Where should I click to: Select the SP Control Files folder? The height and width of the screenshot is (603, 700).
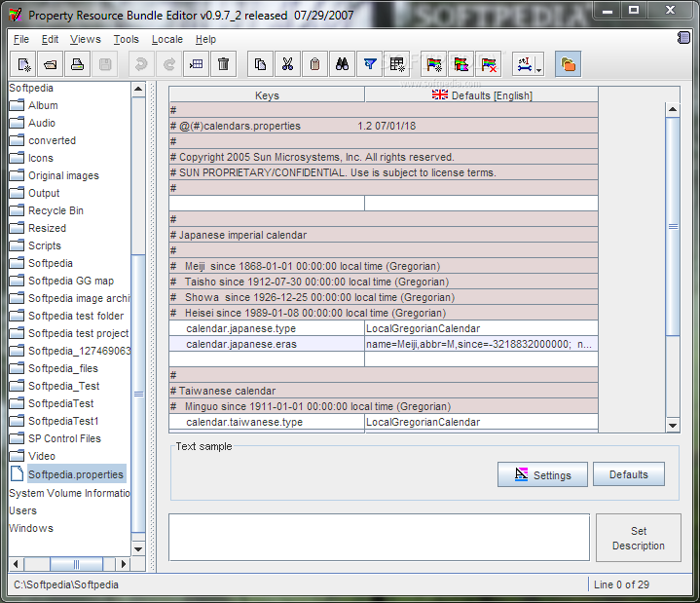coord(64,438)
